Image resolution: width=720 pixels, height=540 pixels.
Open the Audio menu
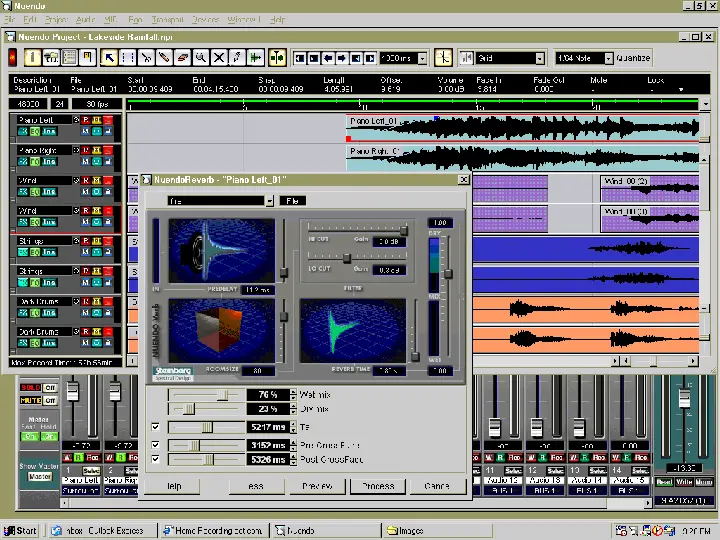pos(85,20)
